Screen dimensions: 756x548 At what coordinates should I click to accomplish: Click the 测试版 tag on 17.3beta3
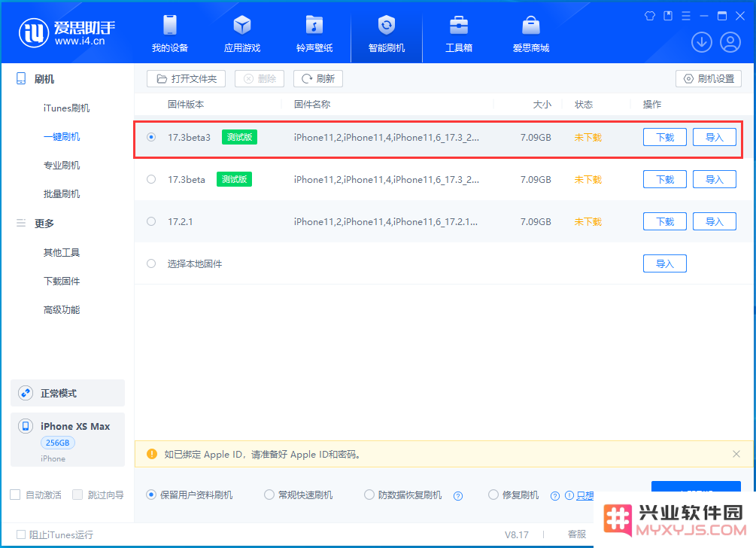[x=240, y=137]
